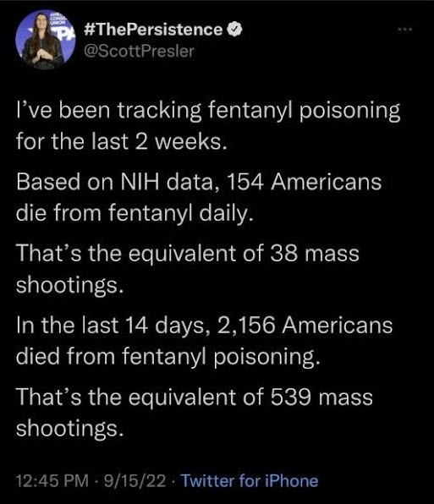
Task: Click the number 2,156 in the tweet
Action: [x=246, y=326]
